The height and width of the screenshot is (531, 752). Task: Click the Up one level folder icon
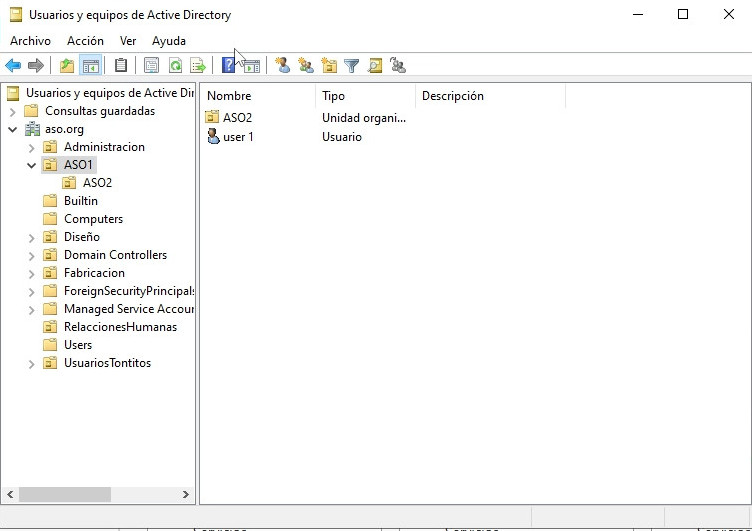coord(67,66)
